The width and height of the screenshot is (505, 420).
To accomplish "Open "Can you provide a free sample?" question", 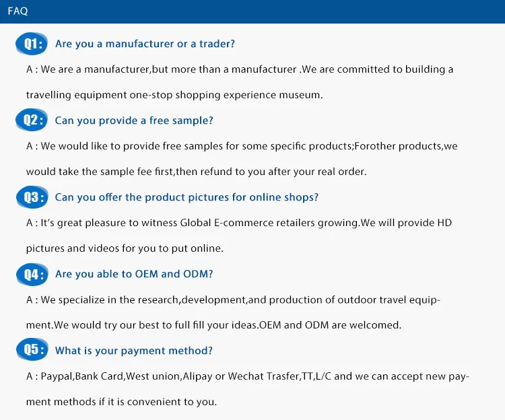I will [134, 120].
